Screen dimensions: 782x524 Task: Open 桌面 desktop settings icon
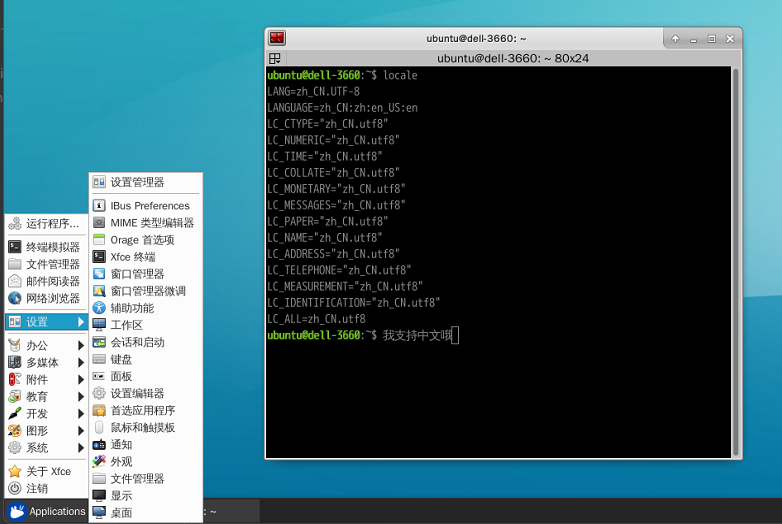point(99,512)
